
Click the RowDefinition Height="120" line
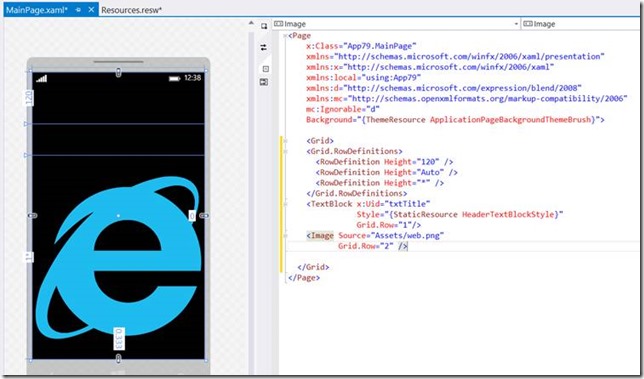(384, 162)
